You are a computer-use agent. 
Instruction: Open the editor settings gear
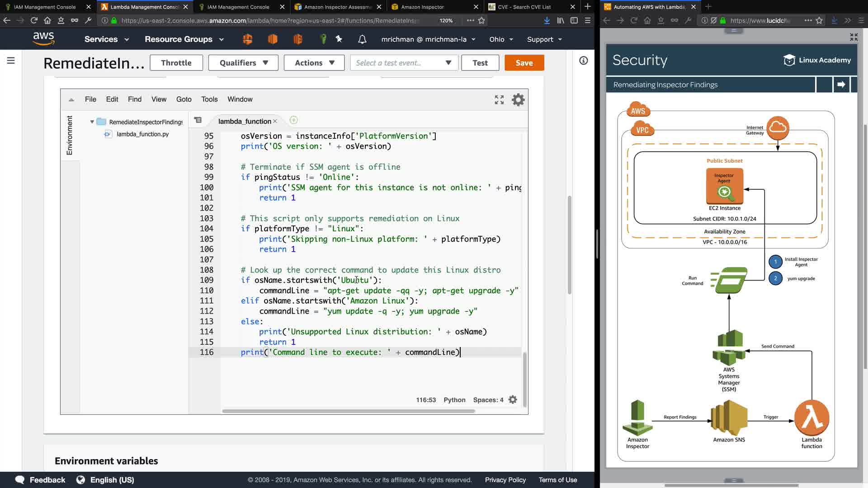pos(518,99)
